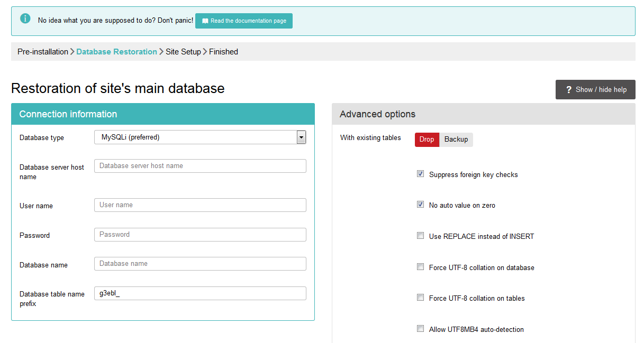Uncheck Suppress foreign key checks
Viewport: 644px width, 343px height.
pos(420,174)
